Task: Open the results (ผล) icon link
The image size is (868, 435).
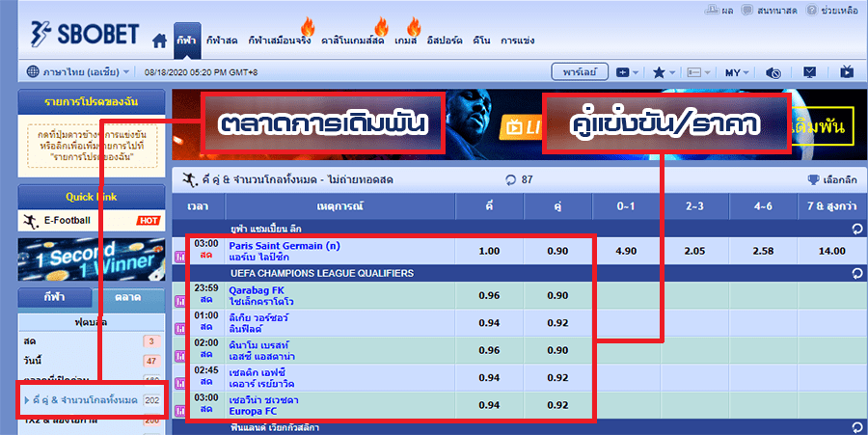Action: [712, 10]
